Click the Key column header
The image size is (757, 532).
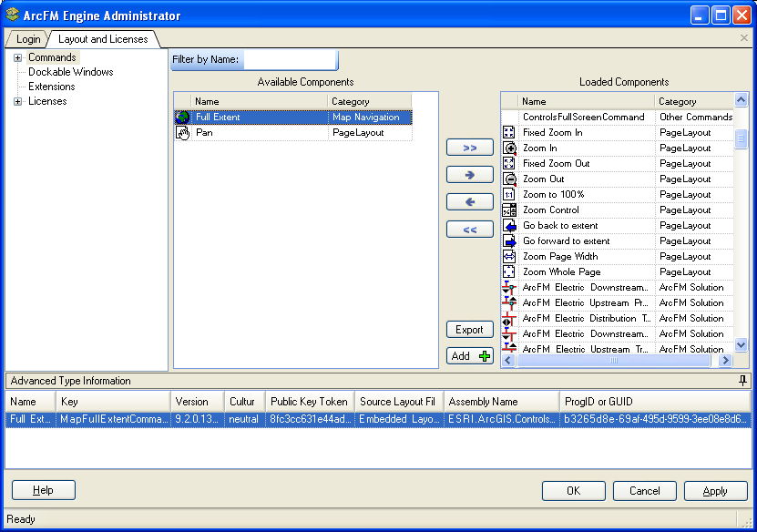click(113, 402)
